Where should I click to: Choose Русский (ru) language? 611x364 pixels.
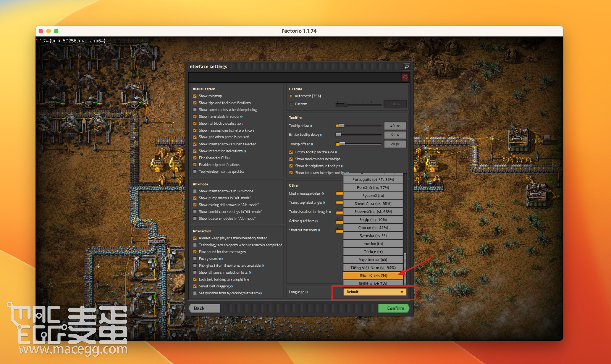point(373,196)
